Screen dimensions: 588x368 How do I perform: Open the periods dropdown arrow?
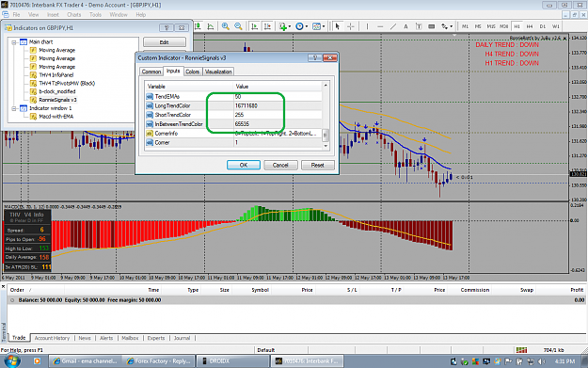tap(307, 26)
